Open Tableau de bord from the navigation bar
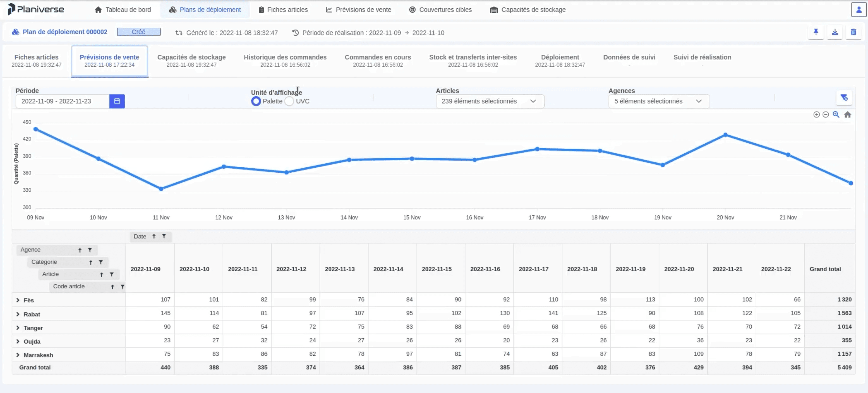This screenshot has height=393, width=868. pyautogui.click(x=123, y=10)
